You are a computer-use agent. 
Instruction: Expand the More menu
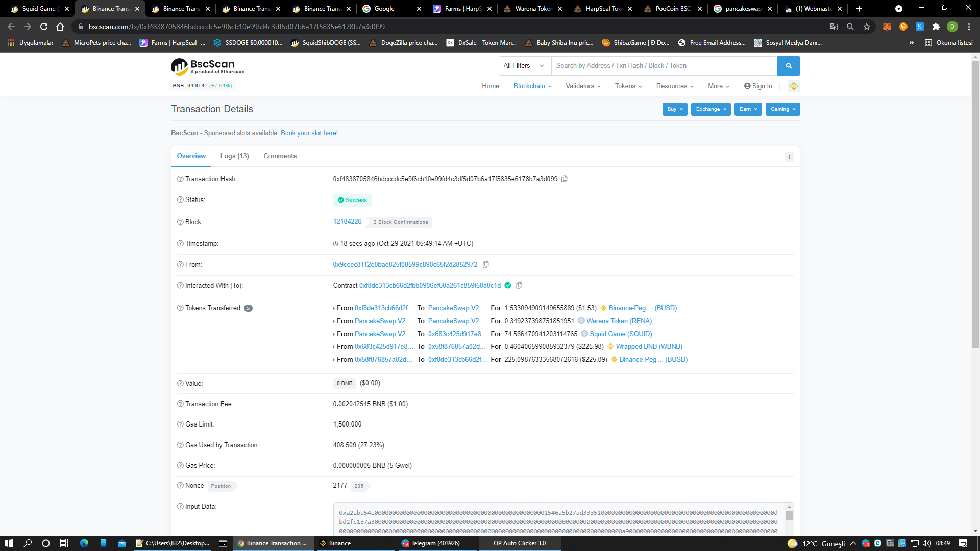[x=719, y=86]
